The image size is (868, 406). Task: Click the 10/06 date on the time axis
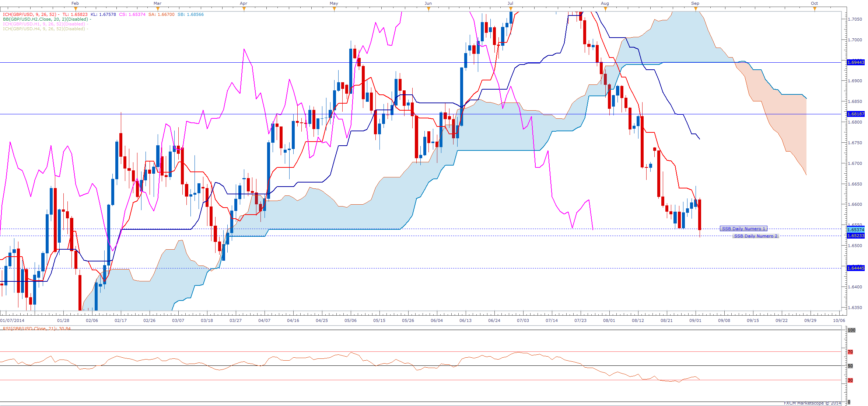tap(839, 320)
